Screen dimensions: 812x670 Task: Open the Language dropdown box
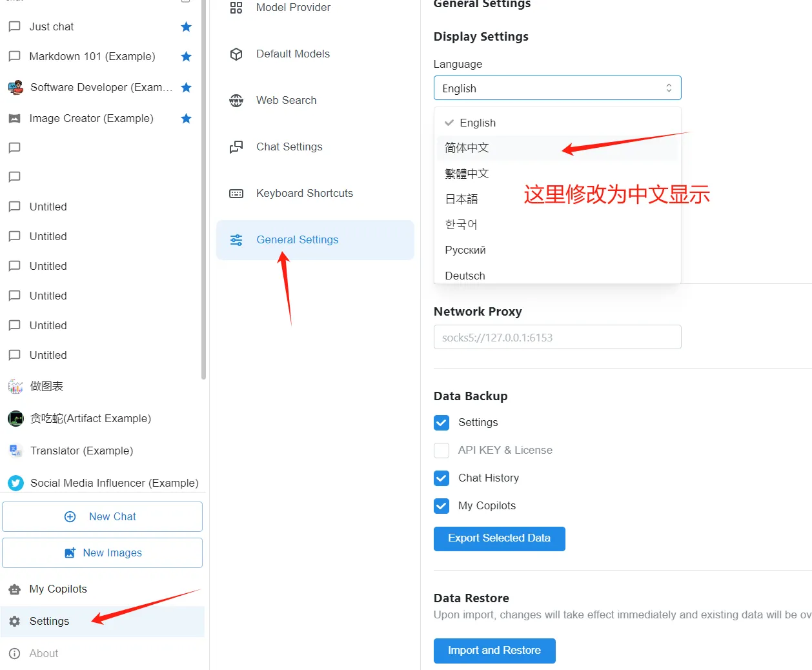tap(557, 88)
